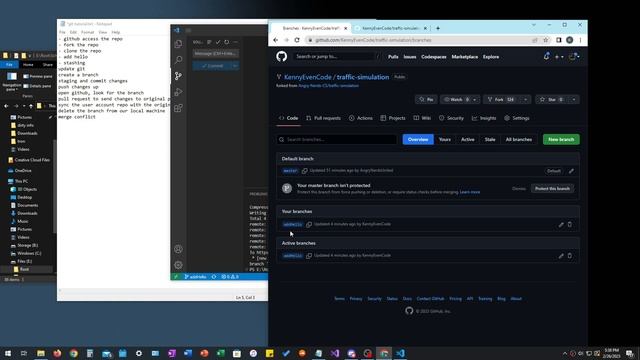Pin the repository with Pin button
This screenshot has height=360, width=640.
pyautogui.click(x=426, y=100)
